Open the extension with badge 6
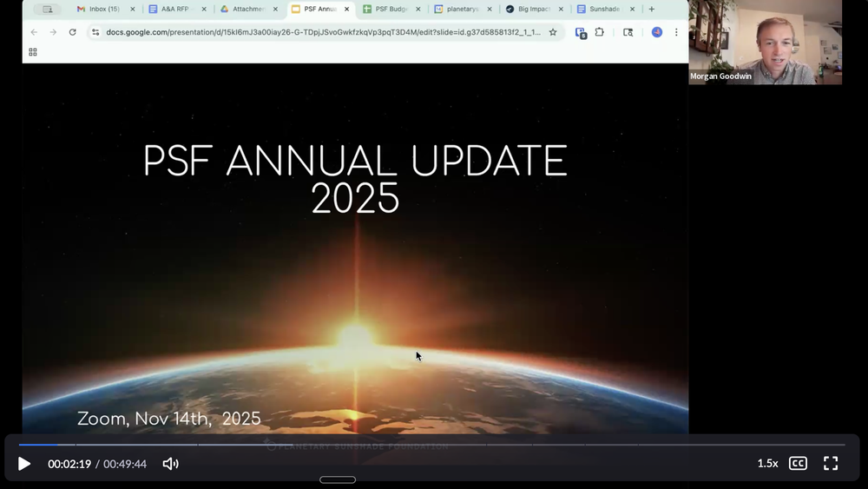This screenshot has width=868, height=489. [x=581, y=33]
